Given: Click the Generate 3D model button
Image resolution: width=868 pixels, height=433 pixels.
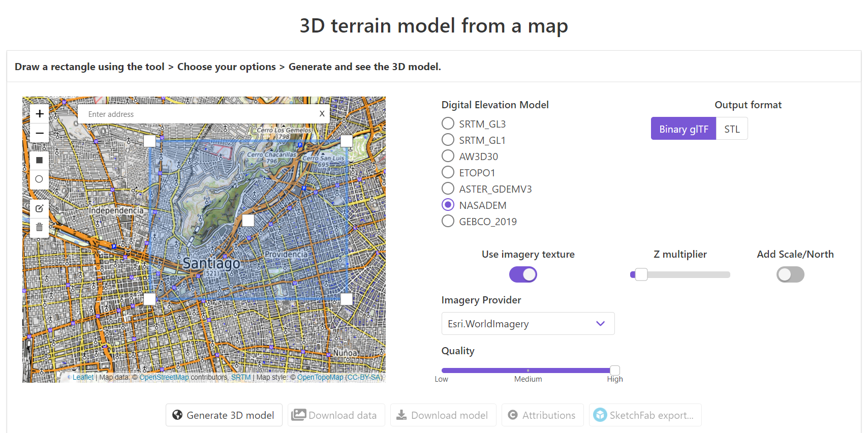Looking at the screenshot, I should (224, 415).
